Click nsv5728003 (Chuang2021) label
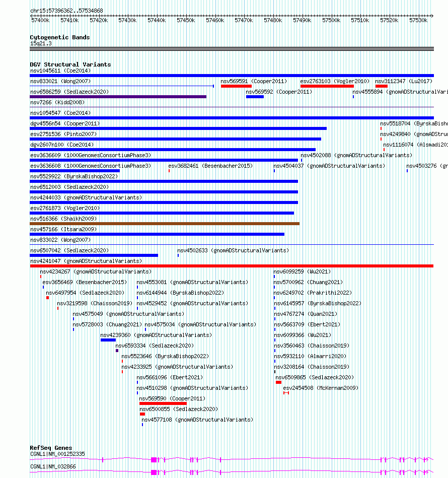Image resolution: width=448 pixels, height=478 pixels. point(107,325)
